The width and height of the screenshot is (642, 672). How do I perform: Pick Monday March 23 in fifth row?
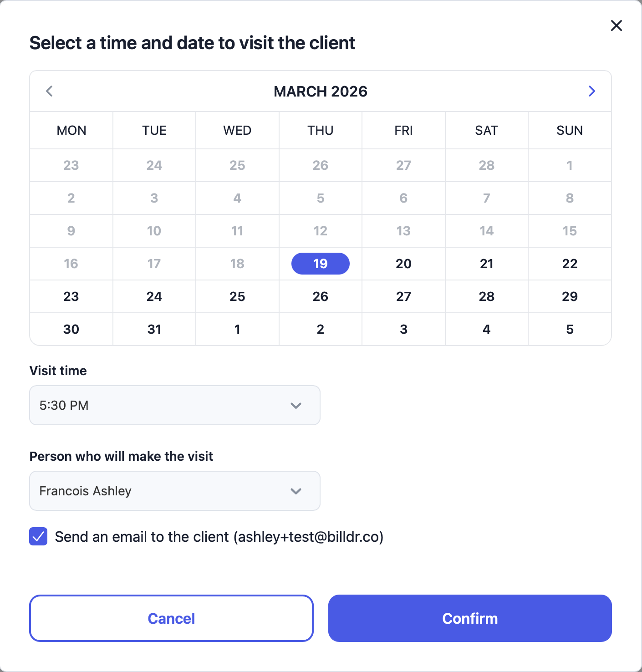(x=71, y=296)
